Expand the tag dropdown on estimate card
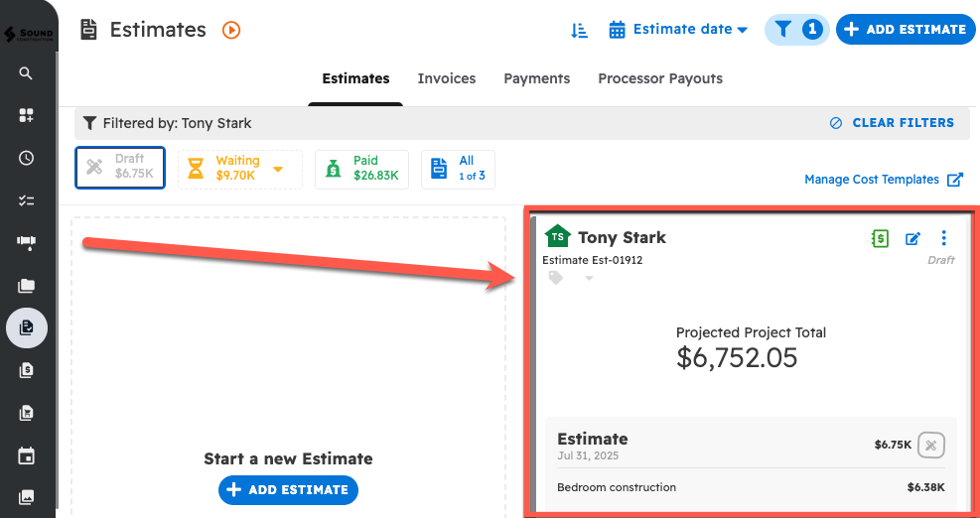Image resolution: width=980 pixels, height=518 pixels. click(x=589, y=279)
